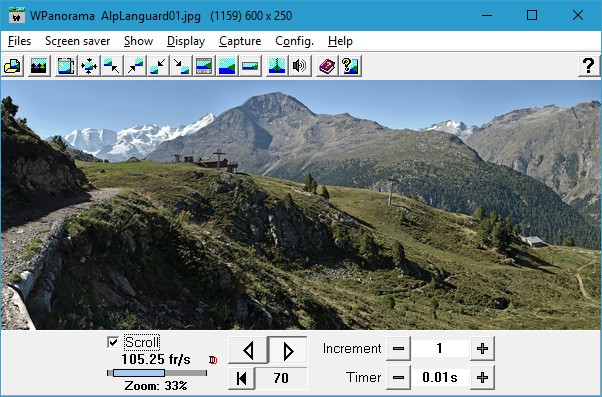Click the small red icon beside frame rate
This screenshot has width=602, height=397.
click(x=213, y=360)
